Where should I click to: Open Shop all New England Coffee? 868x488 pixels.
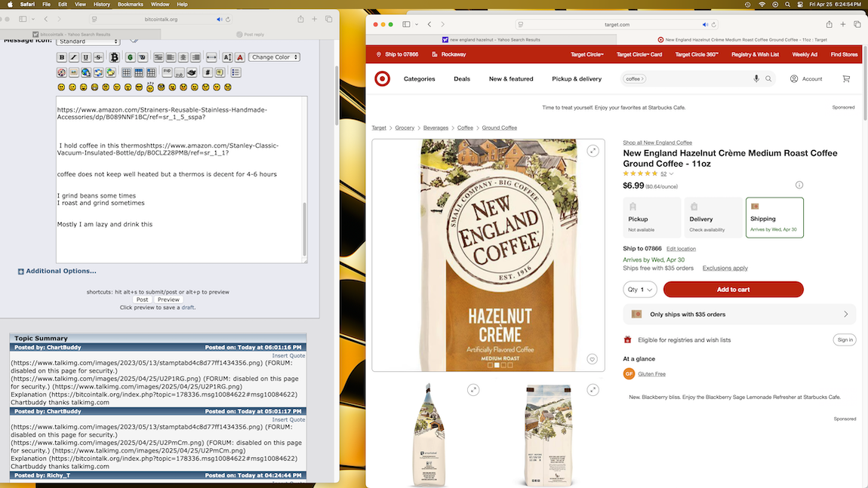[657, 143]
